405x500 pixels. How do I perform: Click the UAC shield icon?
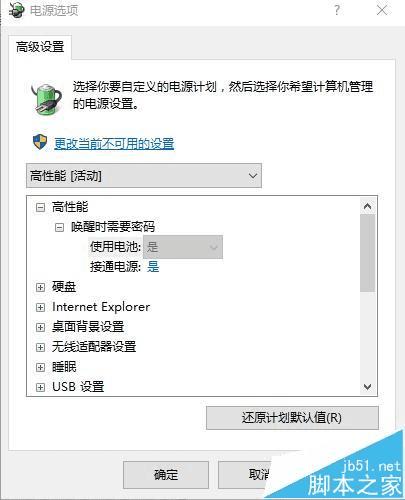[x=40, y=142]
